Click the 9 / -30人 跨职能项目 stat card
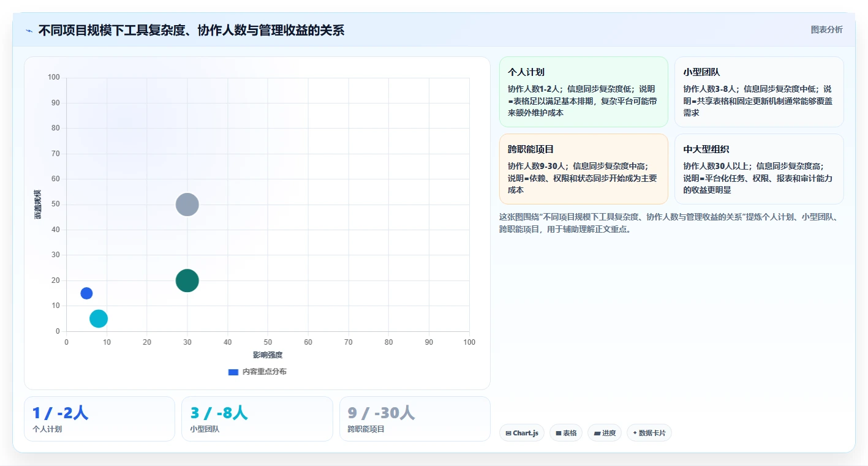This screenshot has width=868, height=466. [x=415, y=419]
